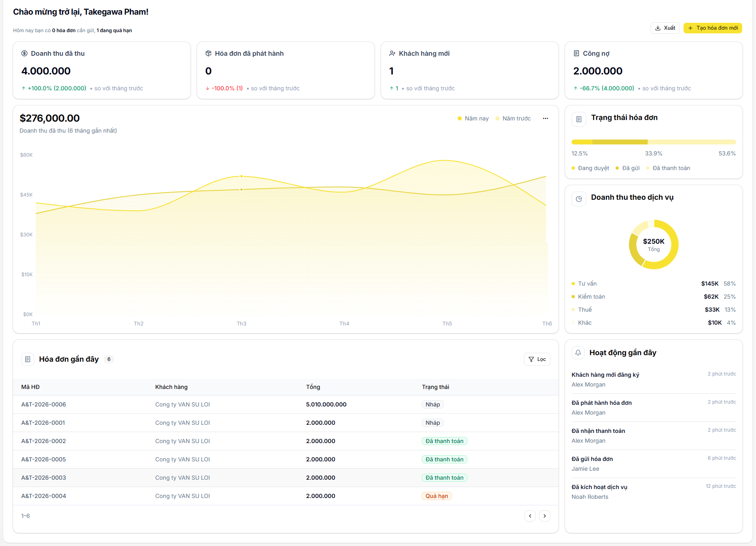
Task: Go to next page of invoices
Action: [x=544, y=516]
